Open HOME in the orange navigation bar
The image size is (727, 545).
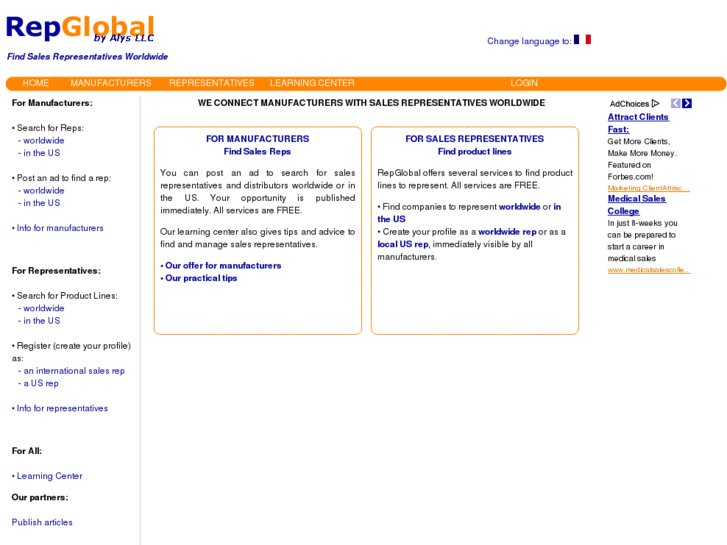point(36,83)
